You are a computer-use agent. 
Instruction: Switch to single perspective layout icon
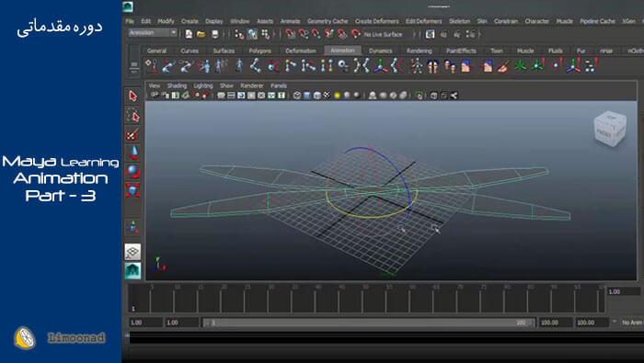[x=132, y=252]
